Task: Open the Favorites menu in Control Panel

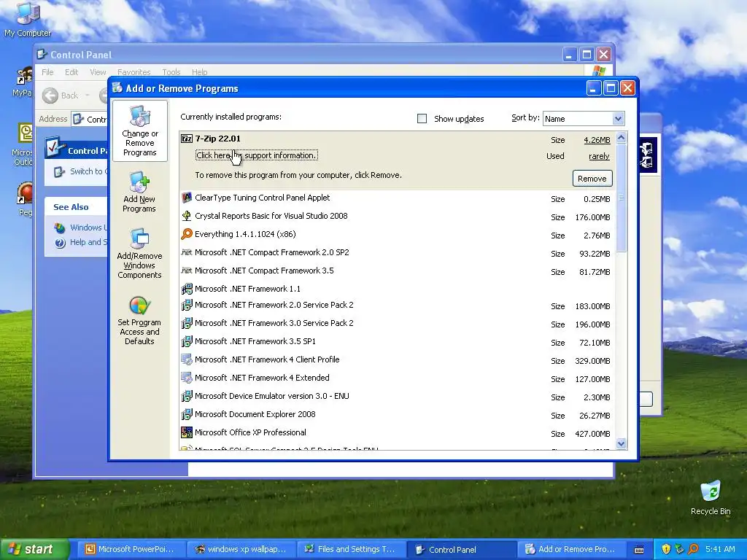Action: click(134, 72)
